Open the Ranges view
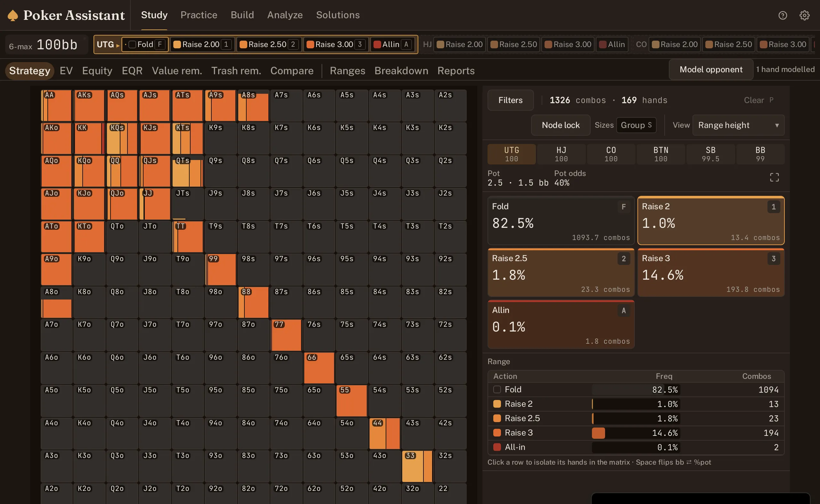This screenshot has height=504, width=820. 347,71
